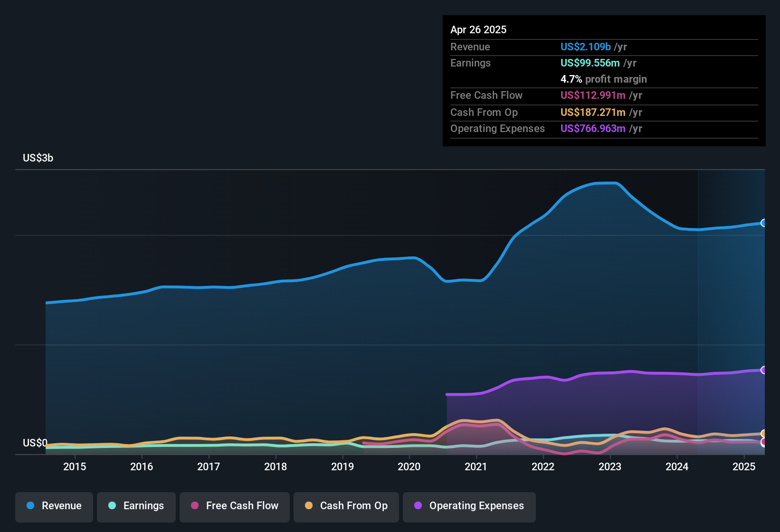Click the US$2.109b revenue value link
Viewport: 780px width, 532px height.
pyautogui.click(x=585, y=47)
